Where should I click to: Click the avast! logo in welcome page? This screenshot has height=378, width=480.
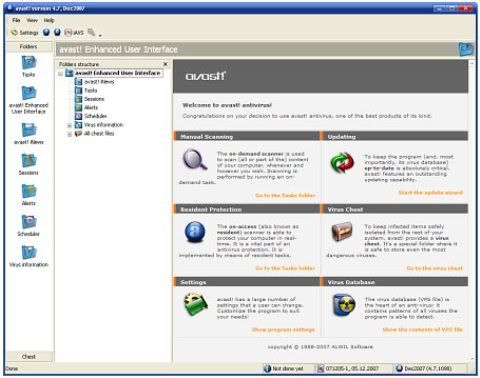click(x=206, y=76)
